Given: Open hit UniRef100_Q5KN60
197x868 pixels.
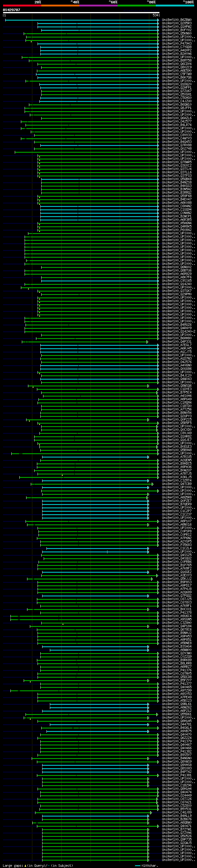Looking at the screenshot, I should 177,34.
